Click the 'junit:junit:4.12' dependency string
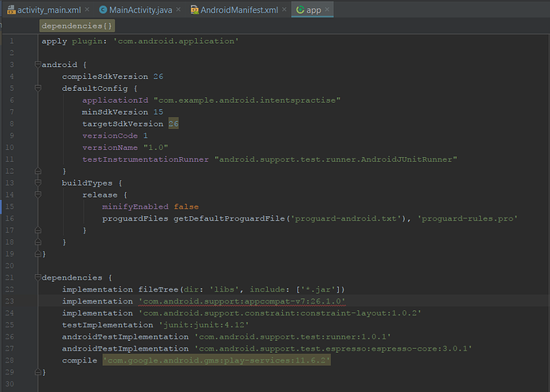The width and height of the screenshot is (550, 392). click(x=204, y=325)
